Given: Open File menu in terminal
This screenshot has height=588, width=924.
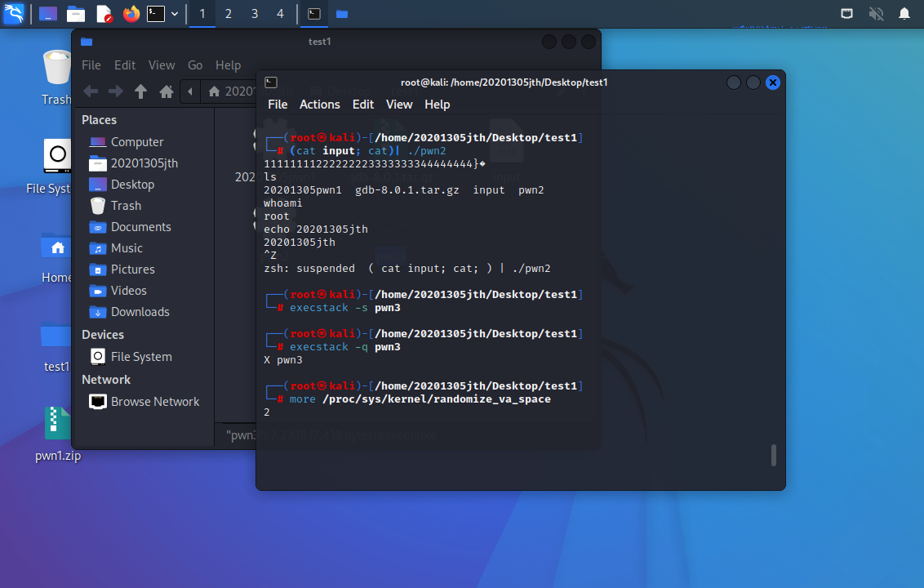Looking at the screenshot, I should coord(278,105).
